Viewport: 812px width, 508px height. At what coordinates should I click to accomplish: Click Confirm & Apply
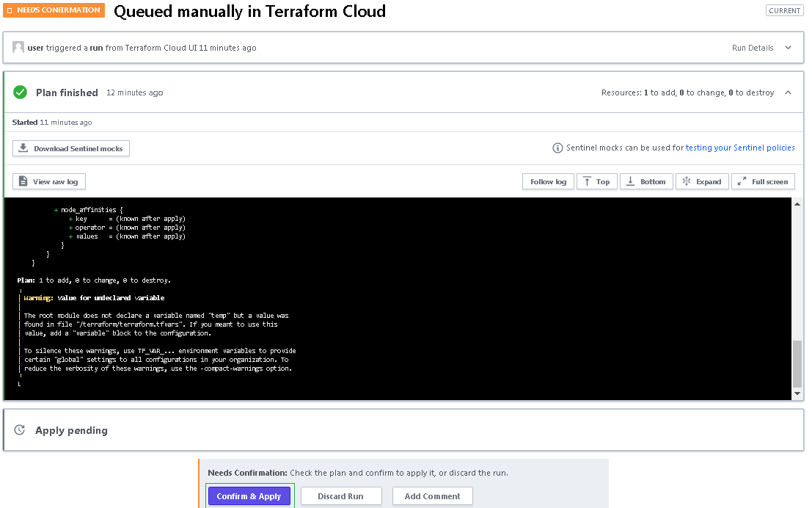coord(249,496)
